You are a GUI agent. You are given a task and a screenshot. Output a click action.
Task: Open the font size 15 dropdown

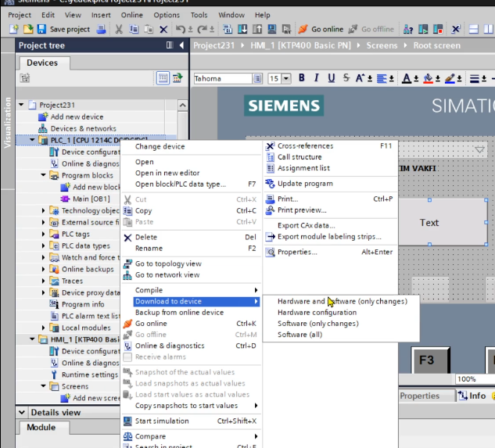pos(286,78)
